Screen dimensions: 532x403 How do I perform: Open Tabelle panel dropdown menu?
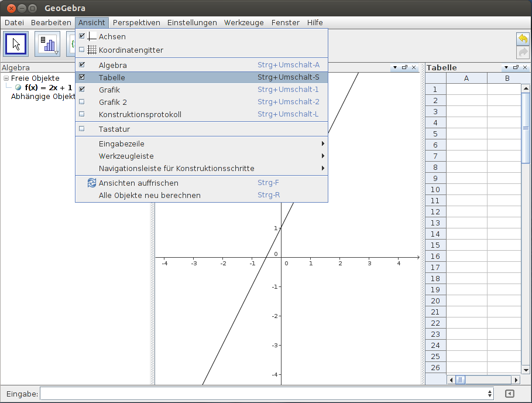click(506, 67)
